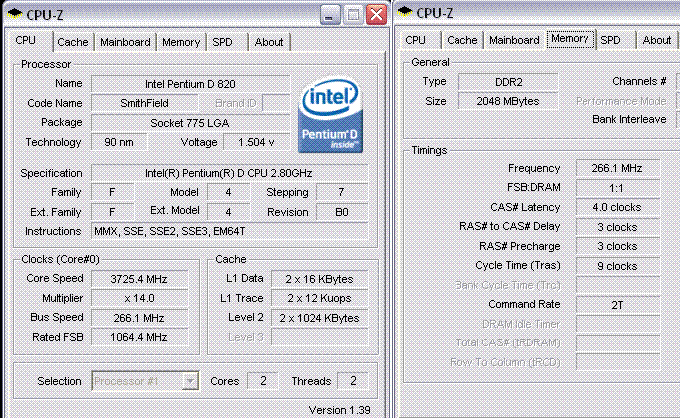Switch to CPU tab in right window
The width and height of the screenshot is (680, 418).
pyautogui.click(x=415, y=40)
